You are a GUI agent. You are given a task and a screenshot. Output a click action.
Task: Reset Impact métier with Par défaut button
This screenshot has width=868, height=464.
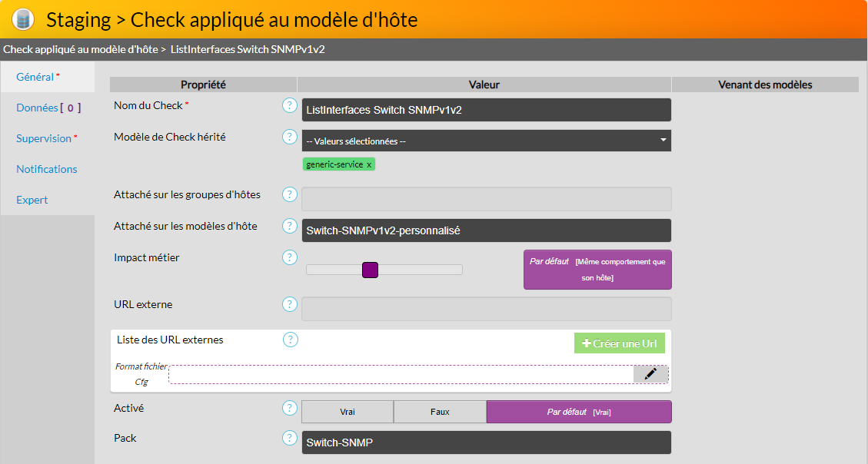(x=597, y=270)
